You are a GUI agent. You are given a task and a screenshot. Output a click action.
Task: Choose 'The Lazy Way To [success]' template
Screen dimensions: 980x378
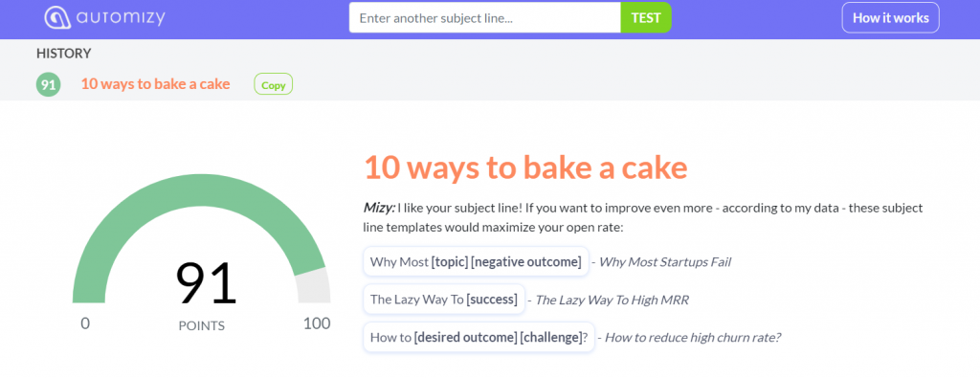click(x=444, y=300)
